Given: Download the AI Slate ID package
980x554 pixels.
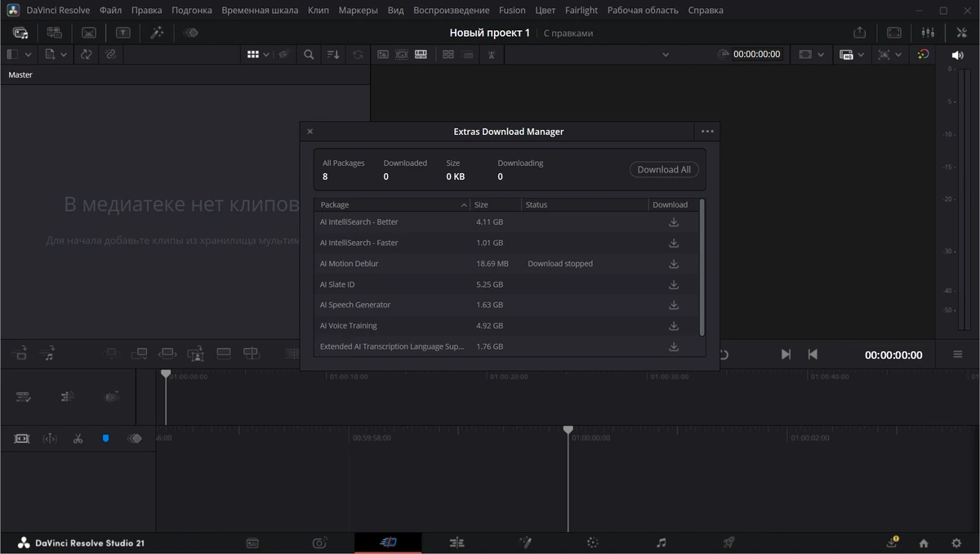Looking at the screenshot, I should pyautogui.click(x=674, y=284).
